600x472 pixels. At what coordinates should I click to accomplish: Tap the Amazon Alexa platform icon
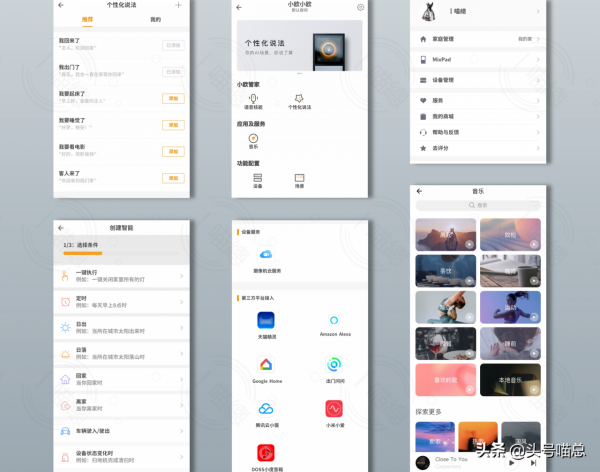tap(335, 320)
